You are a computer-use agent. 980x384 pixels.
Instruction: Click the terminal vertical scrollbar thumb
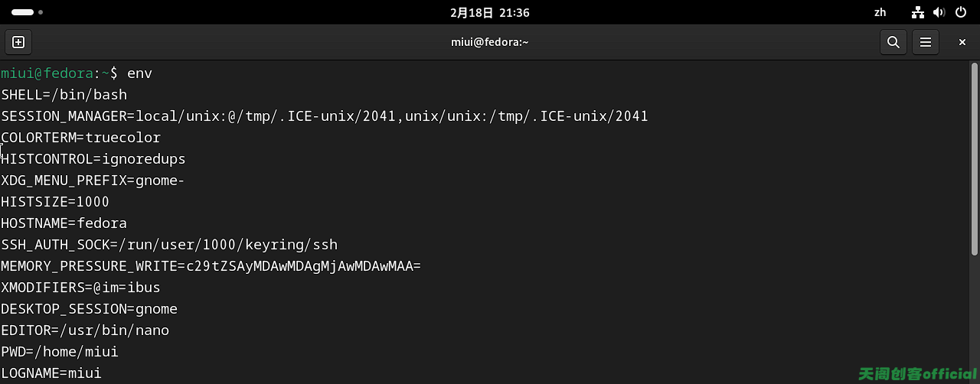click(974, 159)
